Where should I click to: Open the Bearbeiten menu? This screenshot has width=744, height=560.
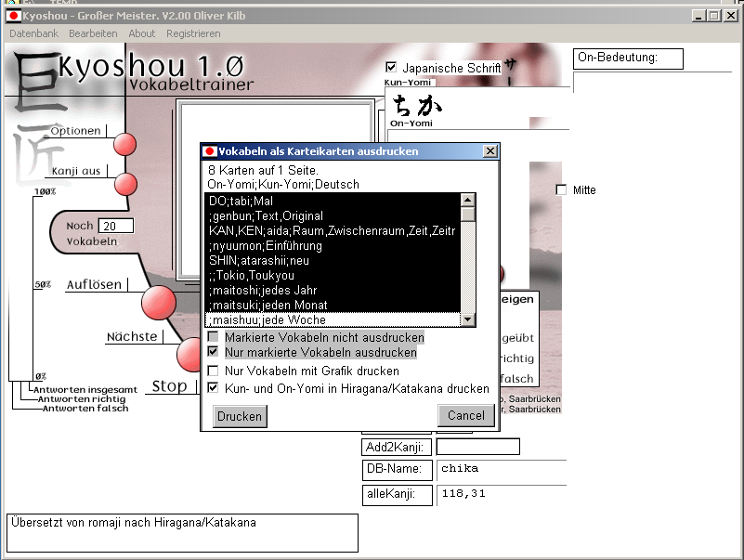pos(93,33)
